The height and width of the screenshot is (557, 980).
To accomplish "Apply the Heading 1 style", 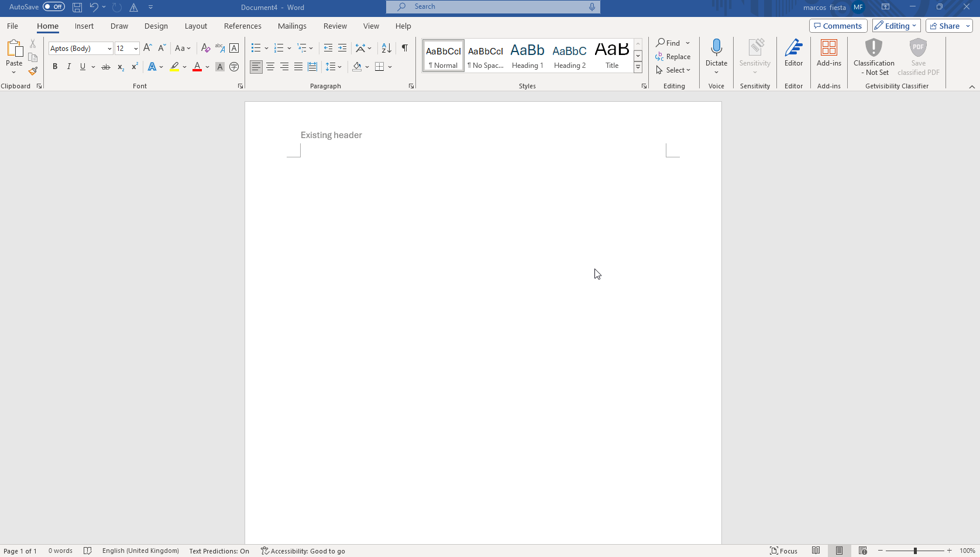I will (527, 56).
